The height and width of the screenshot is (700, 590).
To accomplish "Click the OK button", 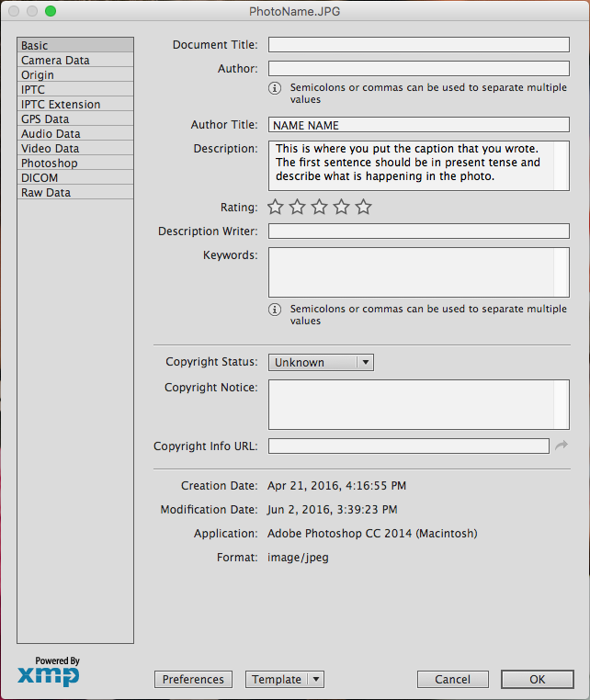I will [537, 680].
